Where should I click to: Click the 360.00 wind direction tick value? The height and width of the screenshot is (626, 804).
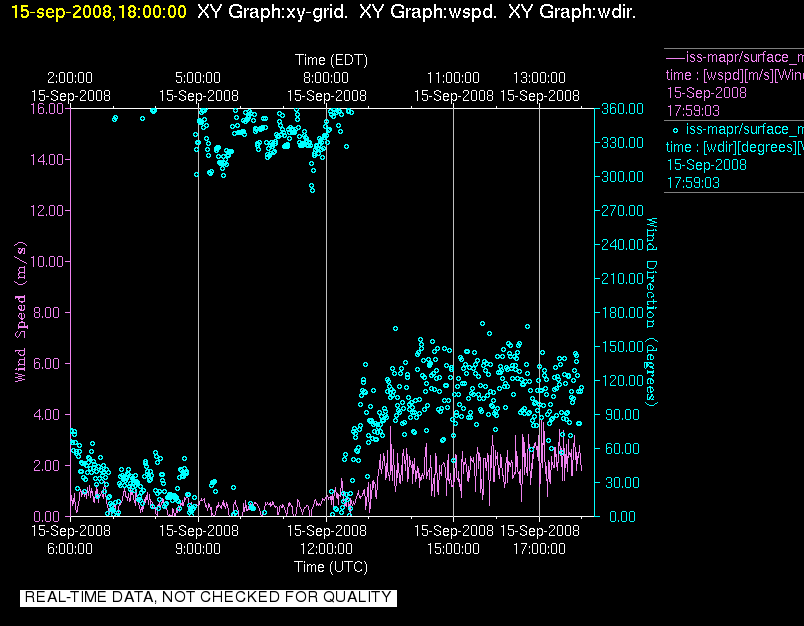622,109
